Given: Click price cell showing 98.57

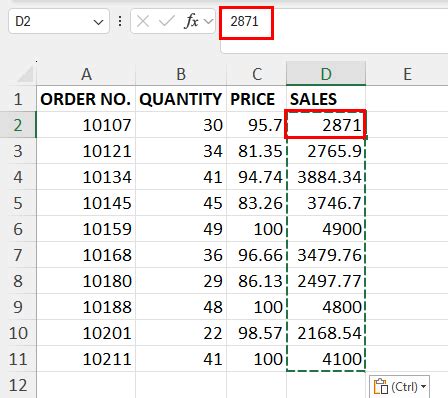Looking at the screenshot, I should (256, 333).
